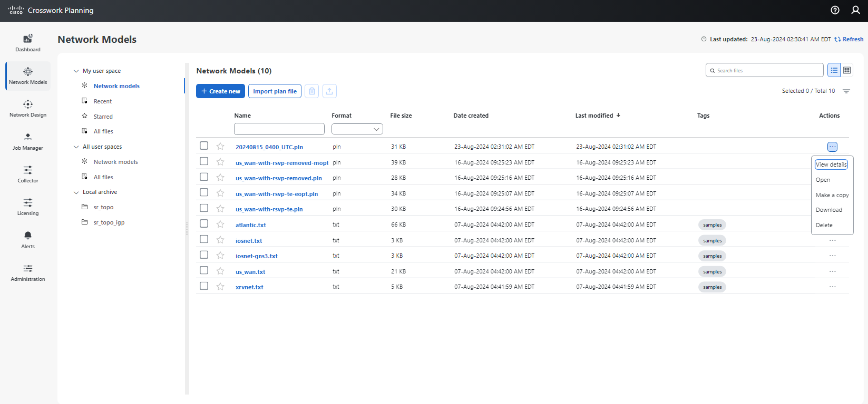This screenshot has height=404, width=868.
Task: Open Recent under My user space
Action: (102, 101)
